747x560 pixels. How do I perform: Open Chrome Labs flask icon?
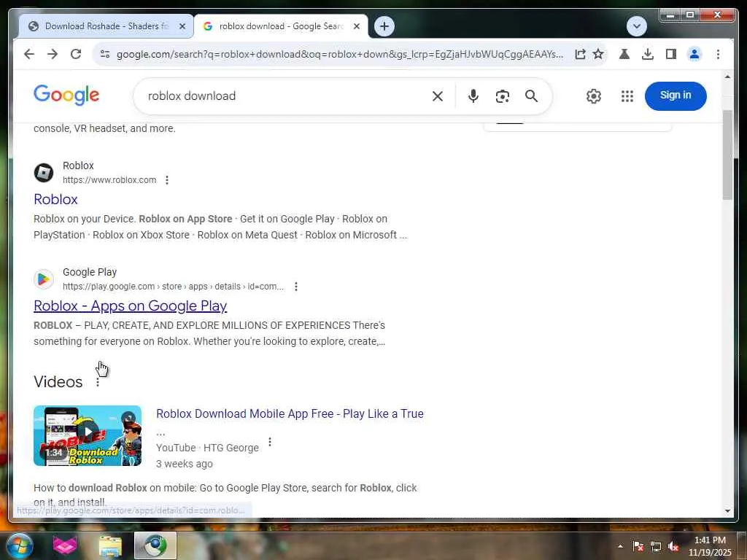tap(624, 54)
